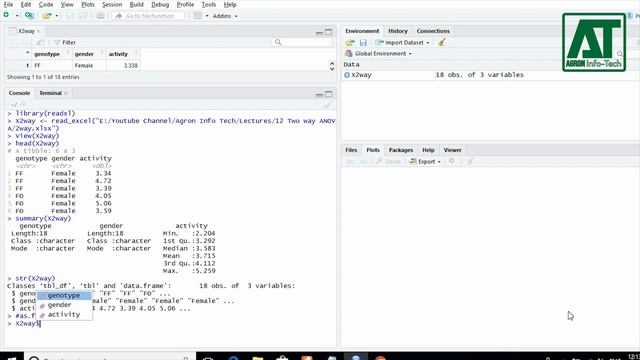640x360 pixels.
Task: Expand the recent files dropdown arrow
Action: point(57,16)
